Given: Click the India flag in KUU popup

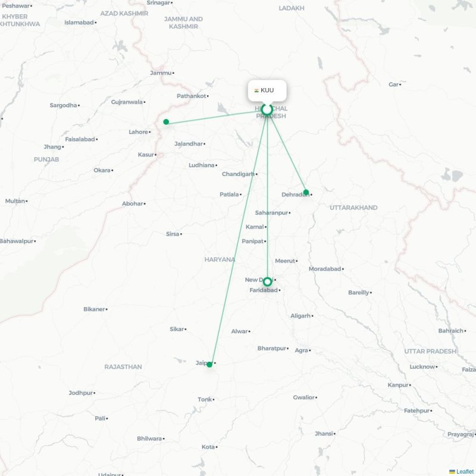Looking at the screenshot, I should pos(256,90).
